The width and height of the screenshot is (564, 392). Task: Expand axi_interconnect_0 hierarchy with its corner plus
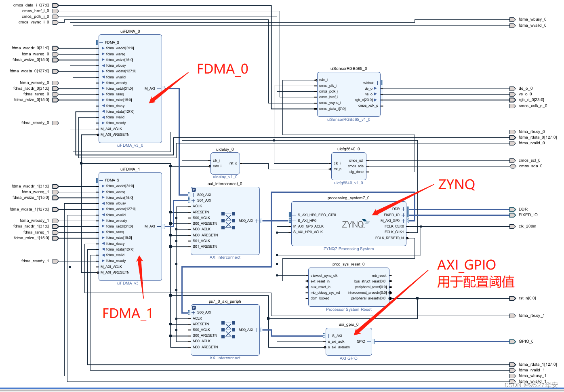pyautogui.click(x=194, y=190)
